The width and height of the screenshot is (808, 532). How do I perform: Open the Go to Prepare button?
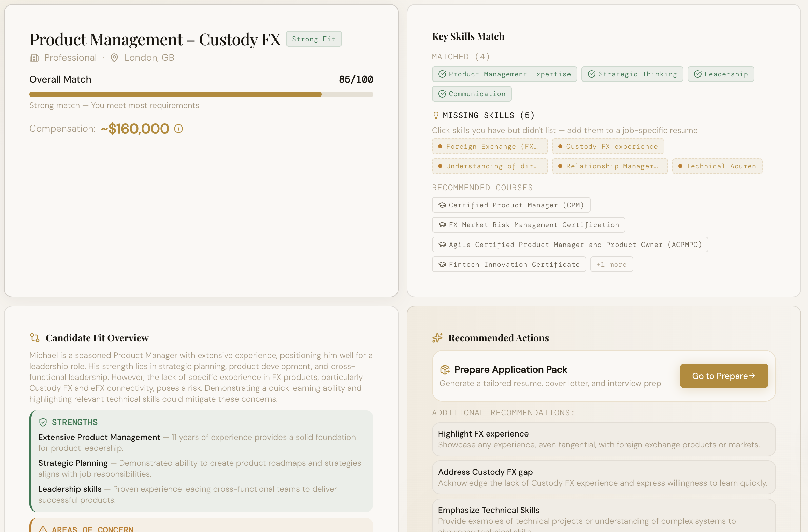click(x=724, y=376)
